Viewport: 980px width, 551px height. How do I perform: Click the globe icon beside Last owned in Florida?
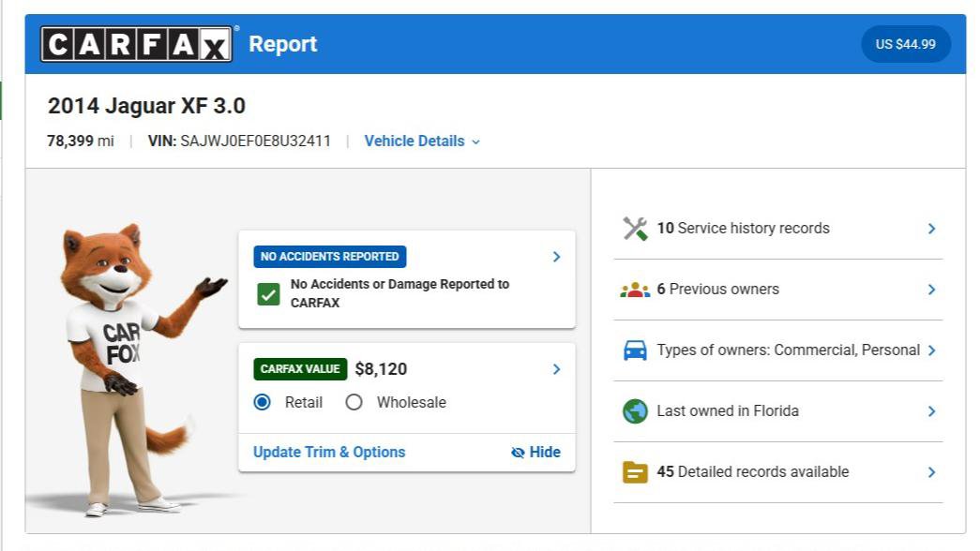(x=635, y=411)
